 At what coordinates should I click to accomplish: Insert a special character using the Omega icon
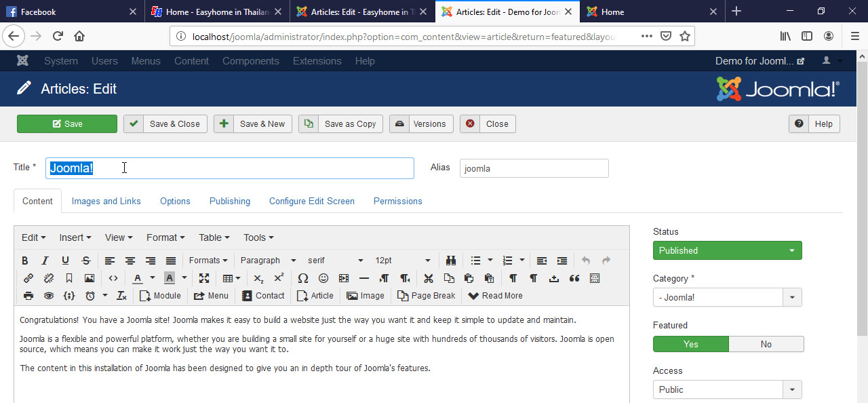(303, 278)
